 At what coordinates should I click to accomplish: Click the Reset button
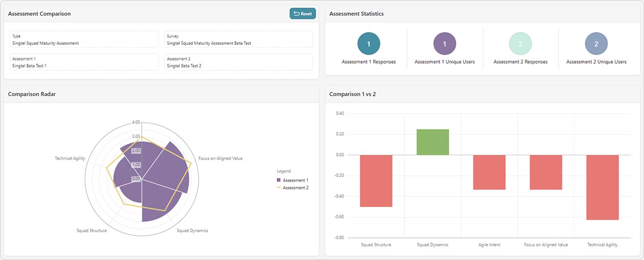[303, 14]
